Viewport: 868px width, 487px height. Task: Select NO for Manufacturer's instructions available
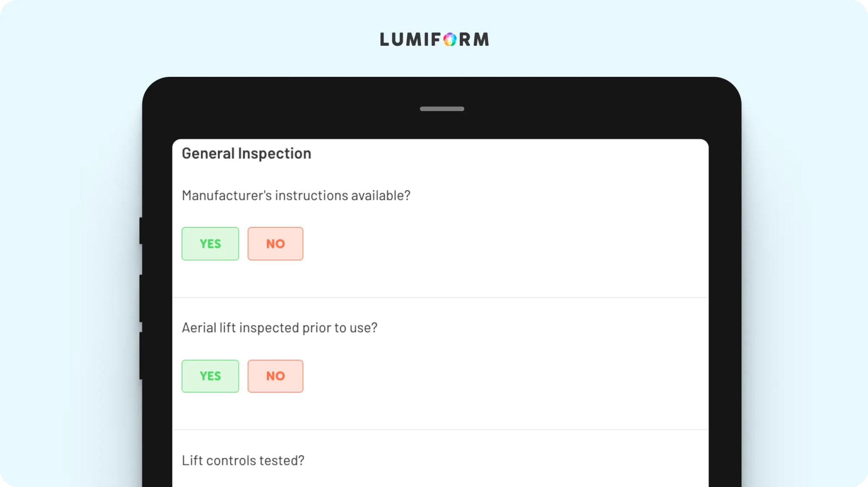pos(275,243)
